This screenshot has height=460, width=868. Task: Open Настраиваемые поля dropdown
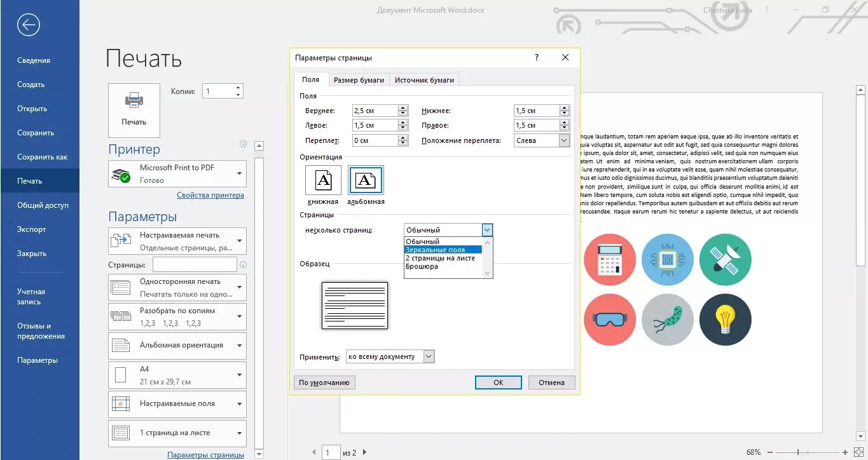tap(177, 404)
